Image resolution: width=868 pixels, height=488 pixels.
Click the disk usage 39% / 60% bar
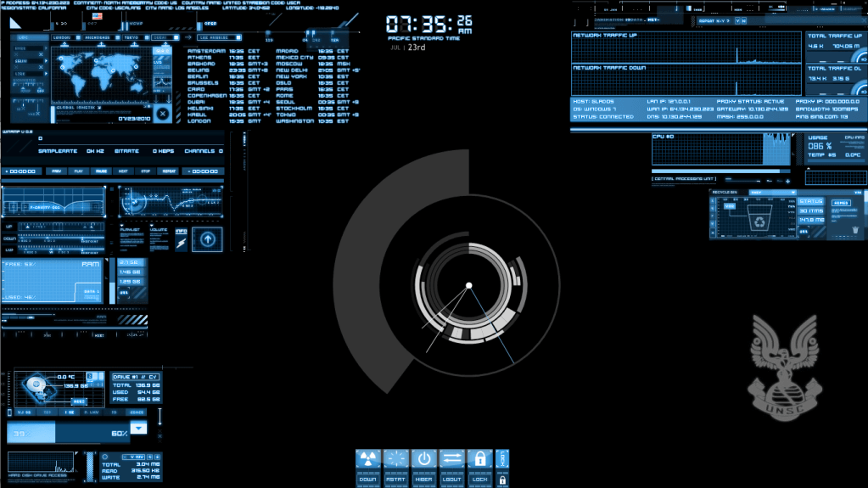coord(69,432)
